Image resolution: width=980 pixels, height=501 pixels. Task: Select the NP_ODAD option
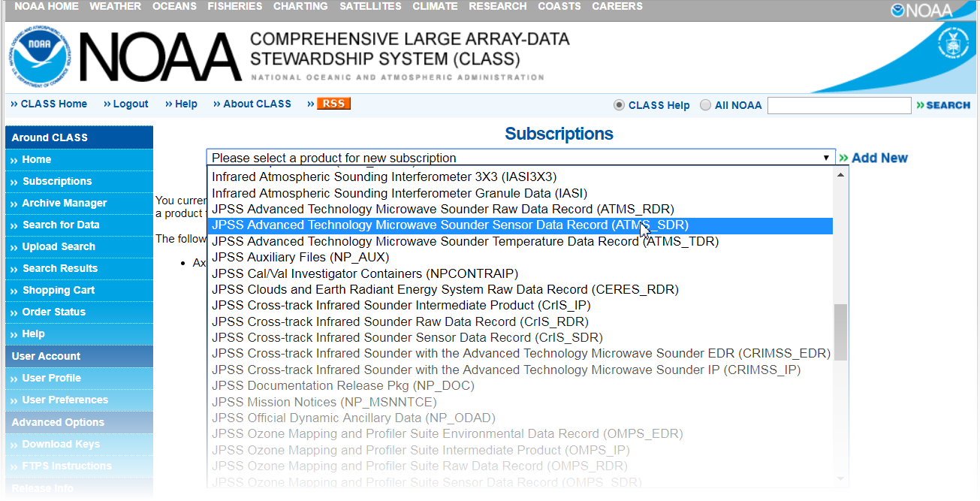pyautogui.click(x=520, y=418)
